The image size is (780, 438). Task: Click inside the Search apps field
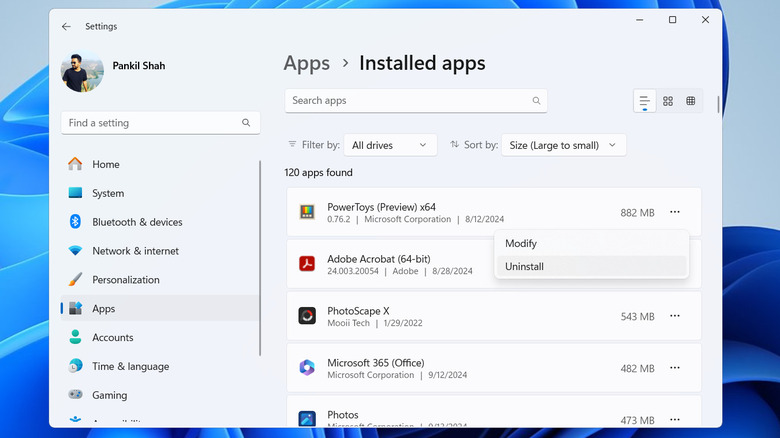pyautogui.click(x=410, y=101)
